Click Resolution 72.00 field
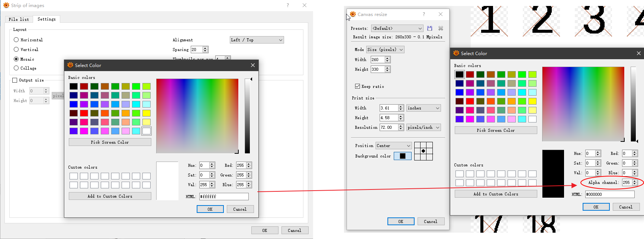The height and width of the screenshot is (239, 644). (x=389, y=127)
